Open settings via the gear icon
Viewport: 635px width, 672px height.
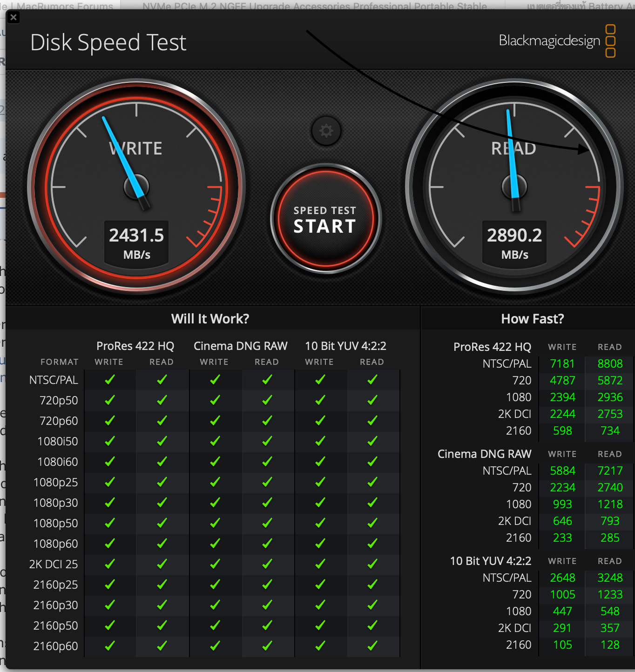pos(326,131)
